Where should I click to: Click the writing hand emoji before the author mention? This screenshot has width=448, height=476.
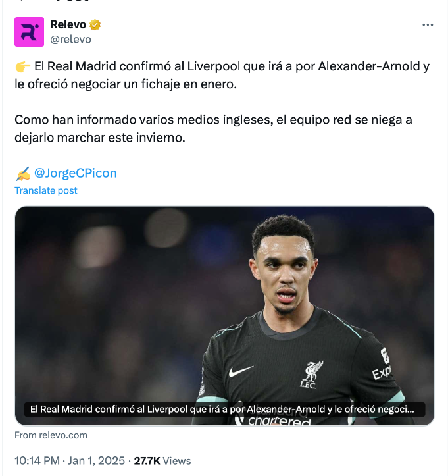[22, 174]
